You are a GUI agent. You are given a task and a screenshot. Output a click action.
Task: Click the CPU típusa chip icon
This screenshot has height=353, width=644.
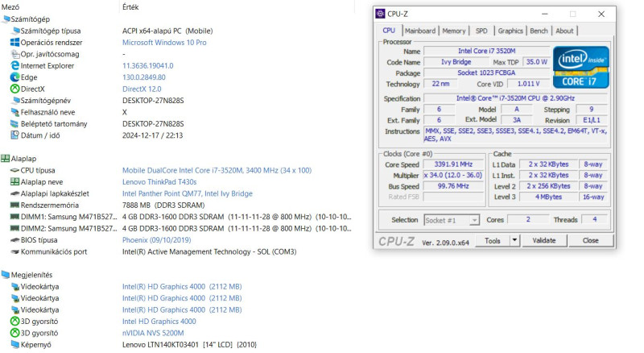14,170
